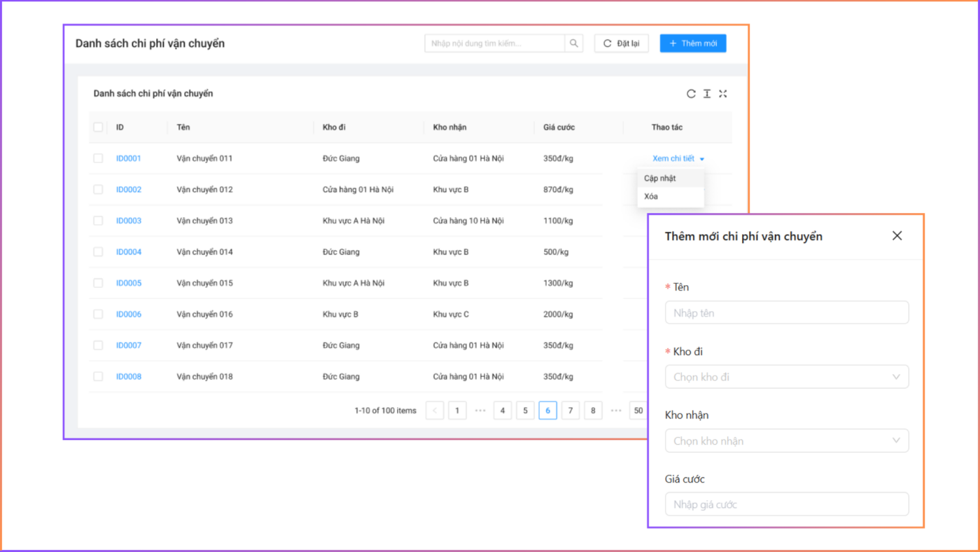
Task: Click the Khu vực C cell
Action: [x=451, y=315]
